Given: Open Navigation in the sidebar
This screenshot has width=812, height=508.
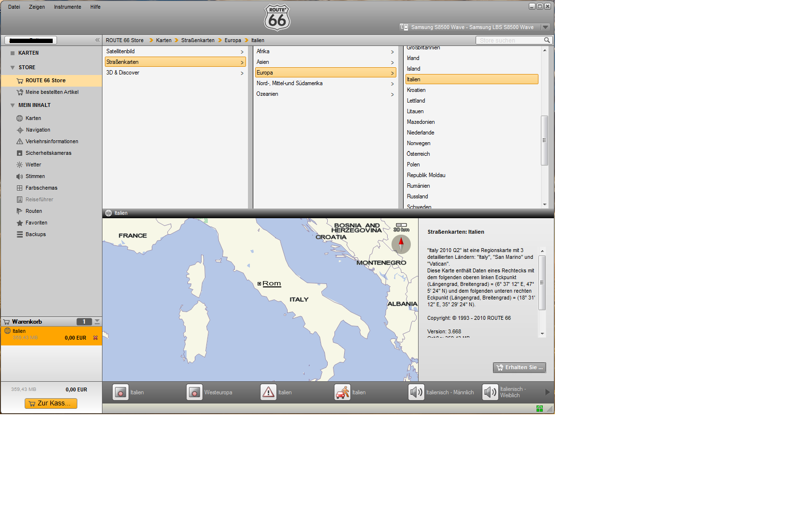Looking at the screenshot, I should 38,130.
